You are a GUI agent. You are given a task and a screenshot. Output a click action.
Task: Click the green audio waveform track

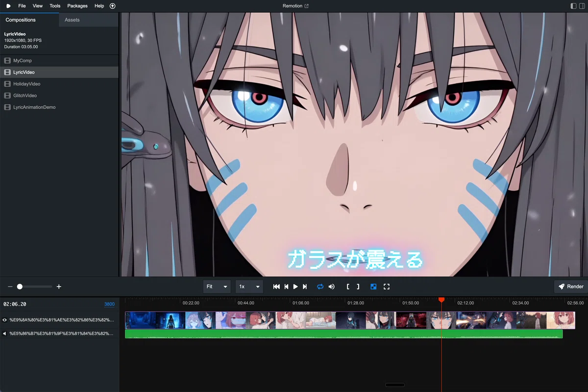(343, 334)
